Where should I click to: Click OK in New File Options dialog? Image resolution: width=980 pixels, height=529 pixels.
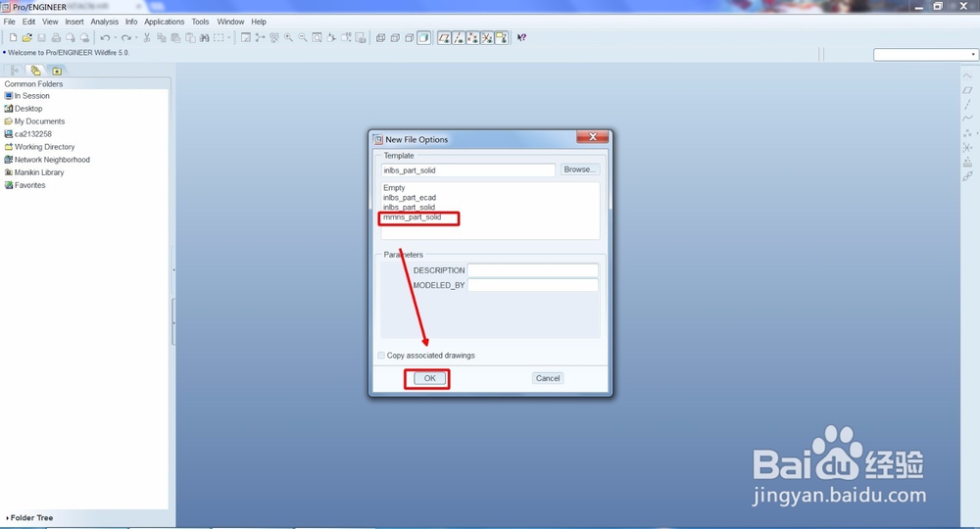[430, 378]
